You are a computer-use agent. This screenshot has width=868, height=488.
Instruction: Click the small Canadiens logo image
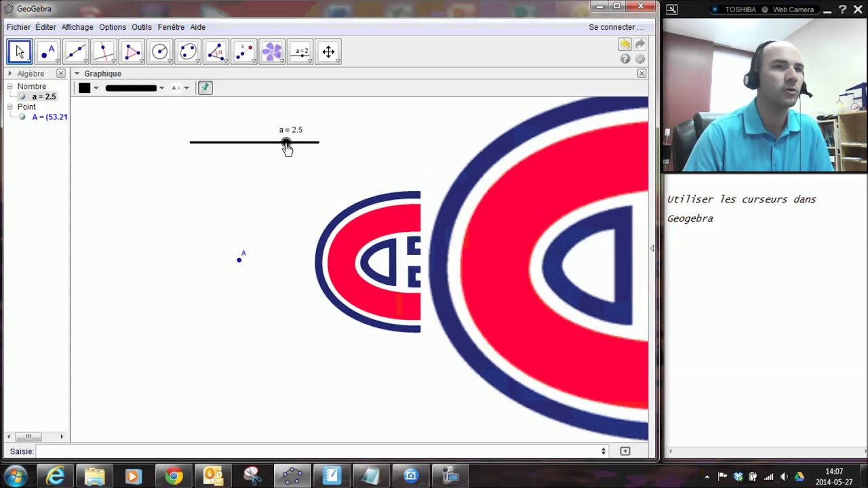pos(368,262)
